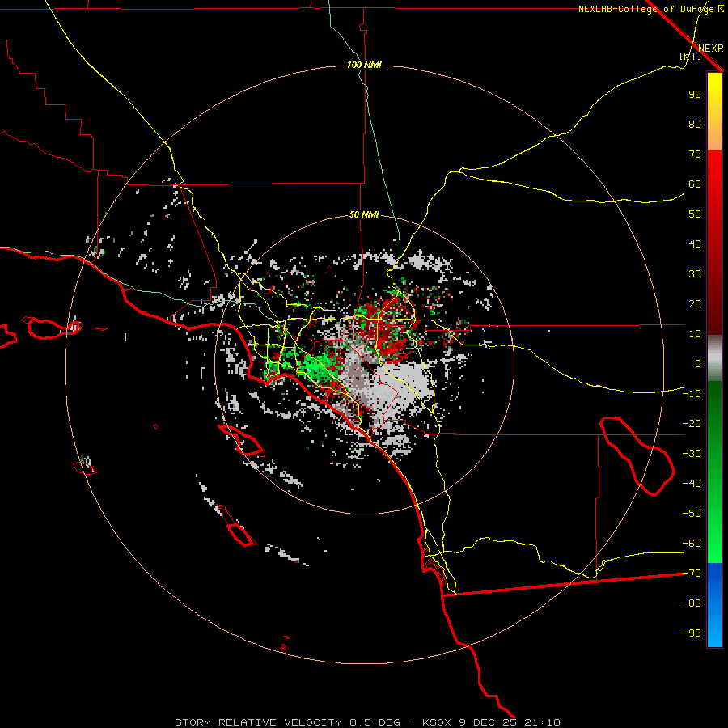The image size is (728, 728).
Task: Click the -70 value on the velocity scale
Action: (x=692, y=574)
